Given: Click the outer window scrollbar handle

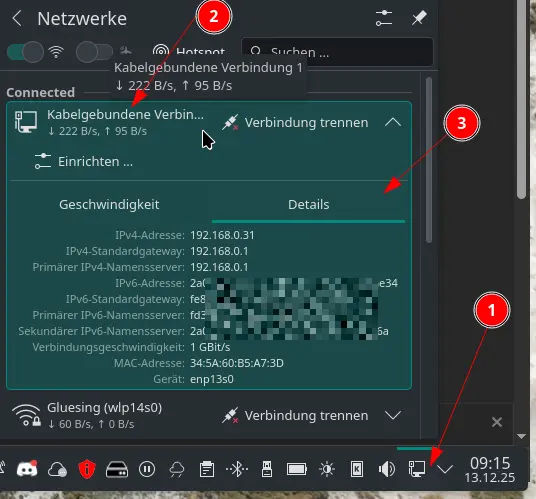Looking at the screenshot, I should click(521, 99).
